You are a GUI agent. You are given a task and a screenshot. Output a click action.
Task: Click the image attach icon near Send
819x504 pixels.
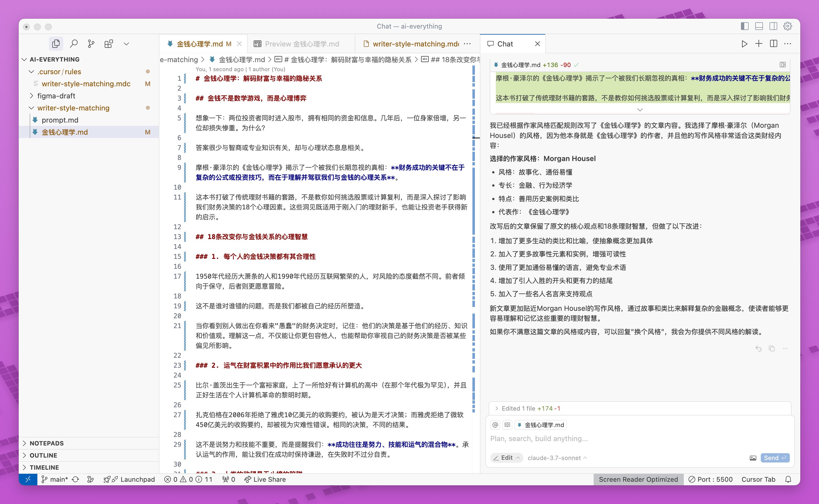753,458
